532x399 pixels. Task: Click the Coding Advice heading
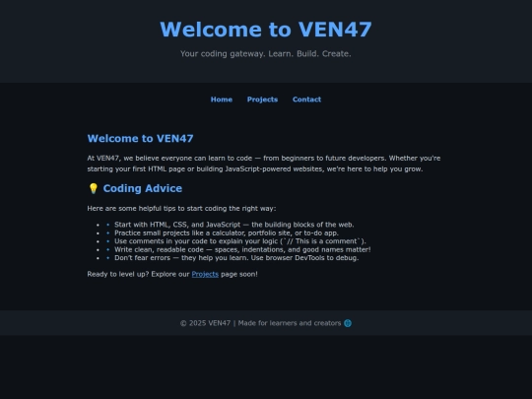[x=143, y=188]
